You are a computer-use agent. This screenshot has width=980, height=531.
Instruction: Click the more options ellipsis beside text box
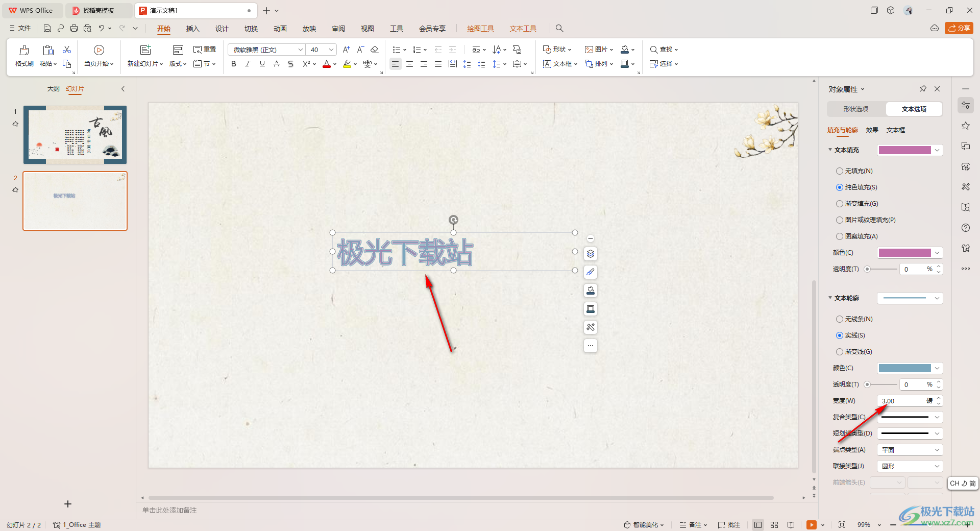[591, 346]
